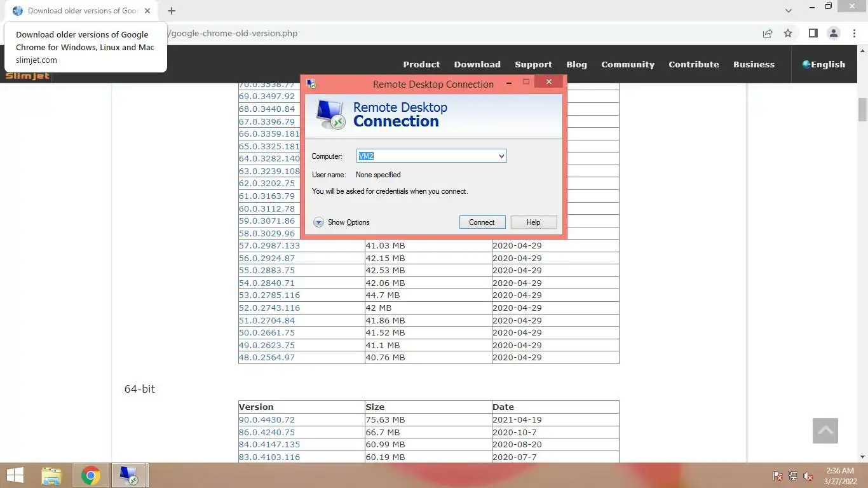
Task: Open version 49.0.2623.75 link
Action: (x=267, y=345)
